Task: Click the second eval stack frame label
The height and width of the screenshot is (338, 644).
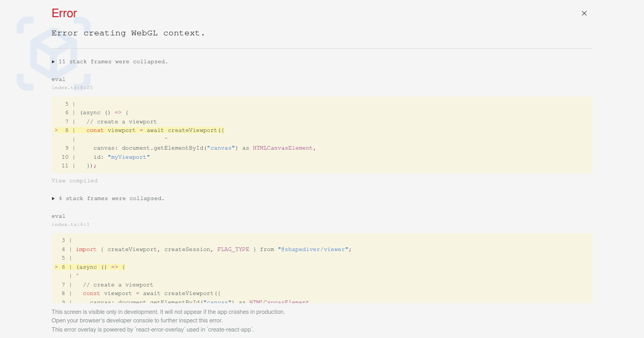Action: 58,216
